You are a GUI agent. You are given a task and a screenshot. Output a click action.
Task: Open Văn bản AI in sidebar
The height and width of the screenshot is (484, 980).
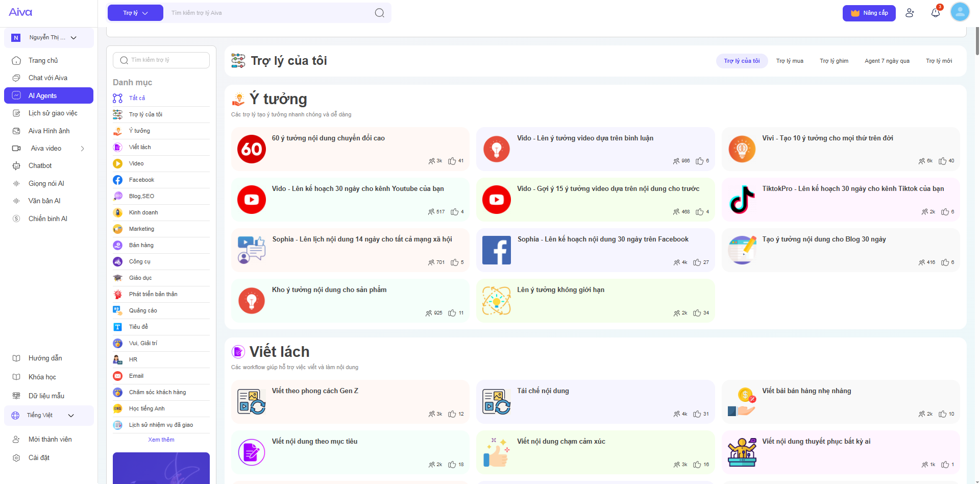[x=44, y=201]
